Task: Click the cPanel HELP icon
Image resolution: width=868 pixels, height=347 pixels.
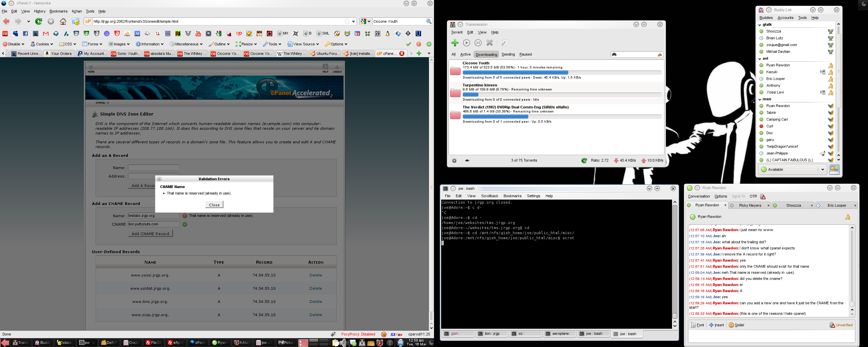Action: pos(325,68)
